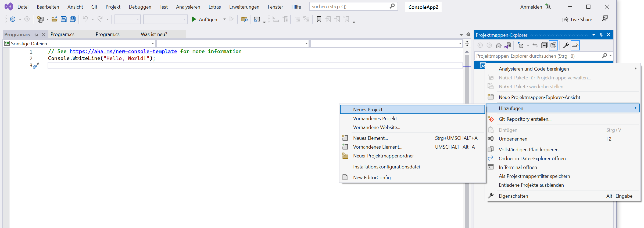Select 'Vorhandenes Projekt...' from submenu
The height and width of the screenshot is (228, 644).
click(412, 118)
